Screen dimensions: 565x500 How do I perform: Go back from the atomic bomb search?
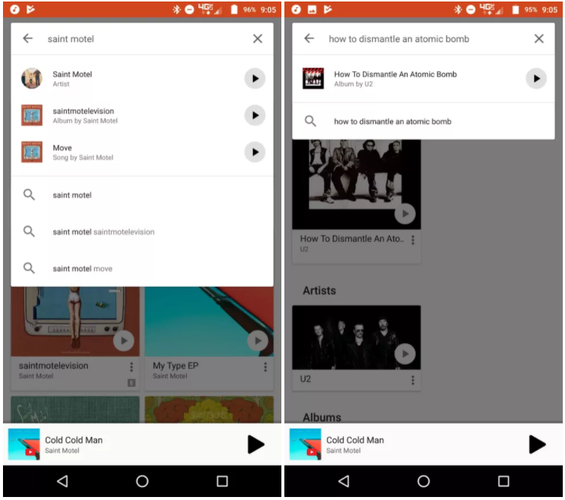coord(309,38)
